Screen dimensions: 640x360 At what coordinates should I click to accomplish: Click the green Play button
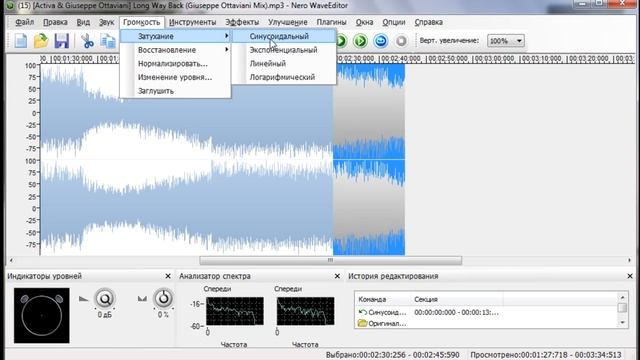(x=341, y=41)
